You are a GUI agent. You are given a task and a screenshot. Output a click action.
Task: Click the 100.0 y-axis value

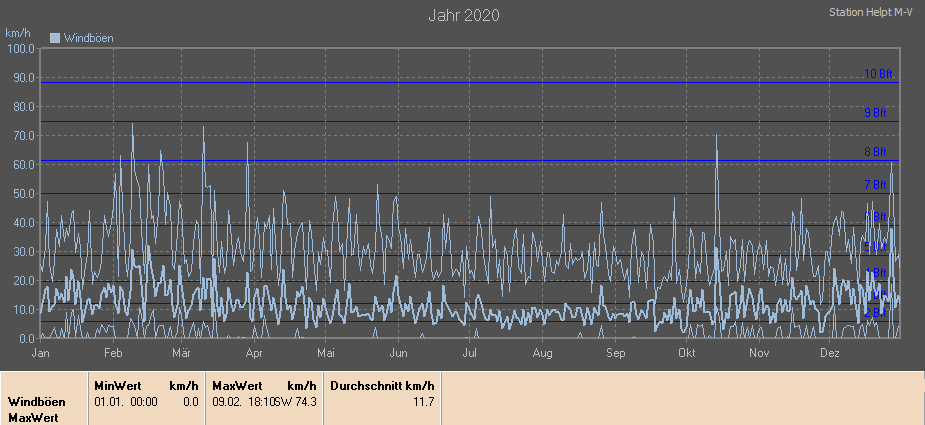pyautogui.click(x=21, y=48)
